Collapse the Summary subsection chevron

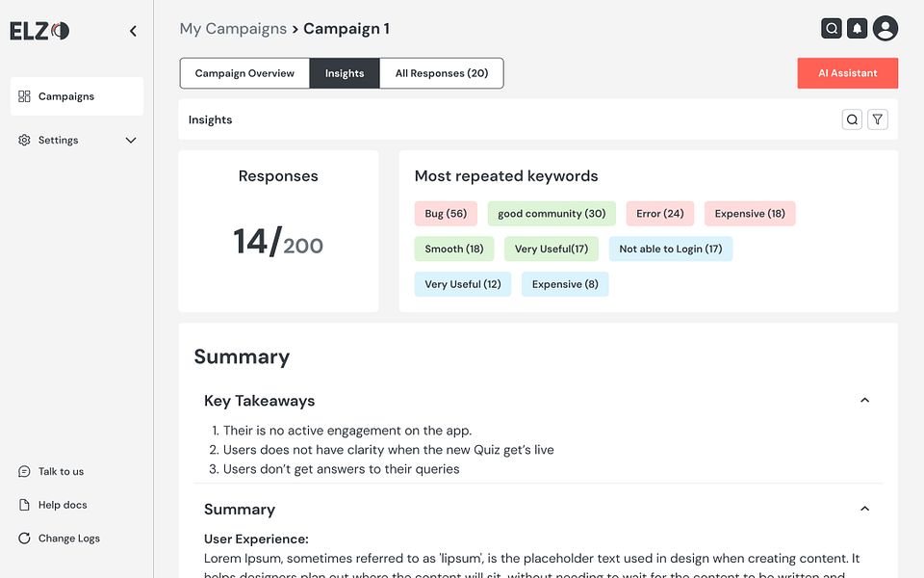tap(864, 509)
